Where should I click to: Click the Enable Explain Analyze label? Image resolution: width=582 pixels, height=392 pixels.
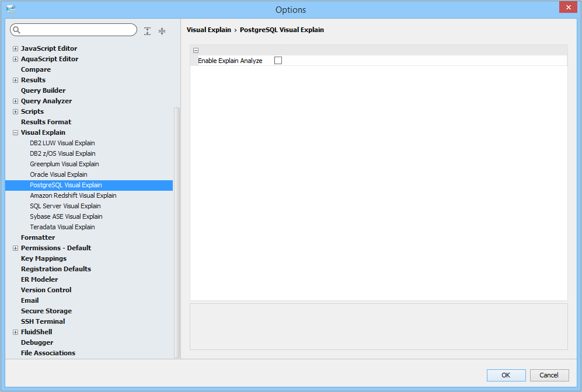(230, 61)
